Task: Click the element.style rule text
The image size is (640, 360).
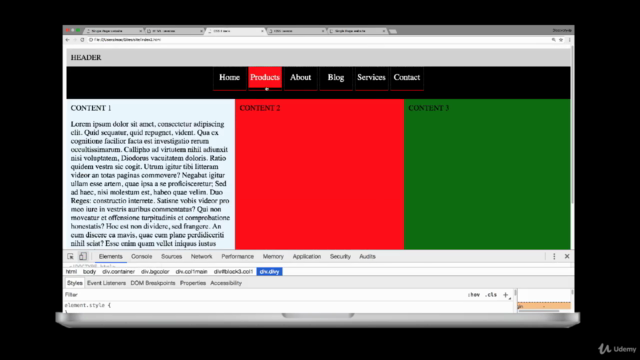Action: 87,305
